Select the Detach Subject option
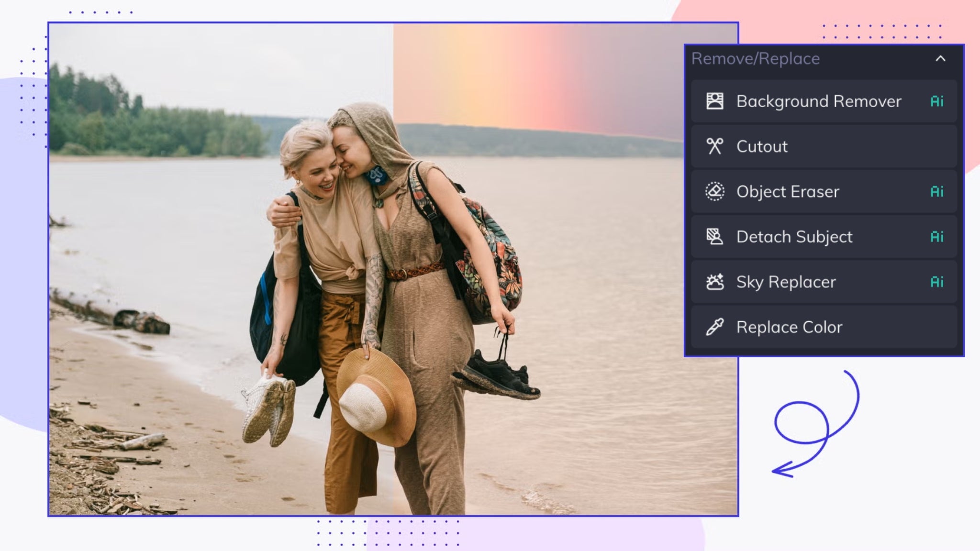Screen dimensions: 980x551 click(794, 236)
